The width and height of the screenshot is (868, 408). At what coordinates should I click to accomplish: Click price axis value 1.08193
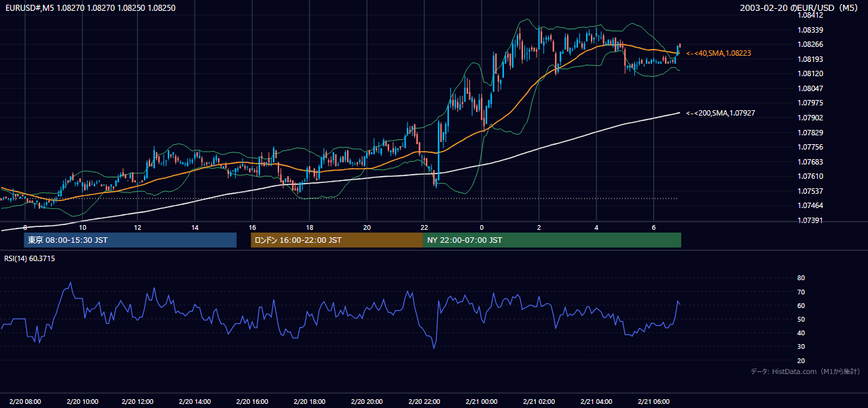click(x=810, y=59)
